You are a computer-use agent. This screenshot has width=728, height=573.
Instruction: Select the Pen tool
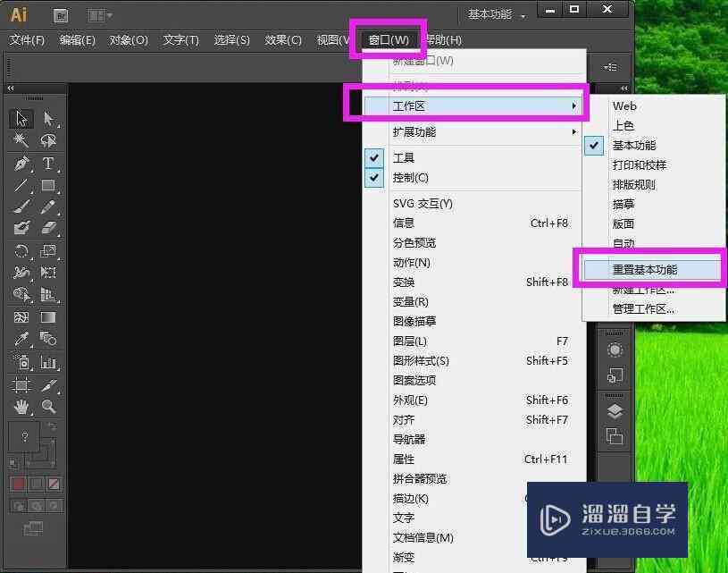pos(21,164)
